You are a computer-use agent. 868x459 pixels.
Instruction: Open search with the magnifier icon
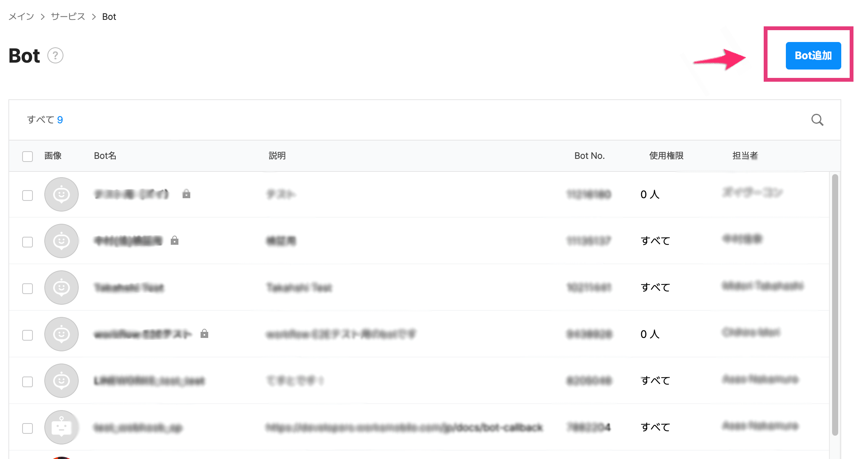coord(817,120)
